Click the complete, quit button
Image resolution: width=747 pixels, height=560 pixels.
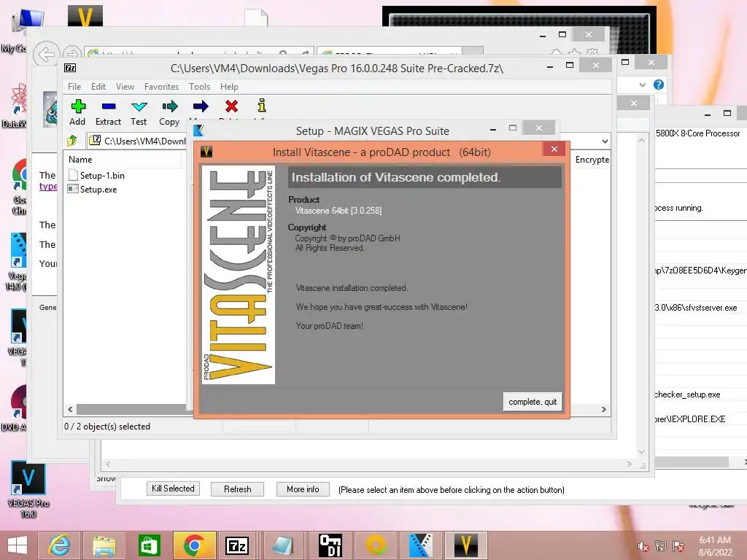point(533,402)
